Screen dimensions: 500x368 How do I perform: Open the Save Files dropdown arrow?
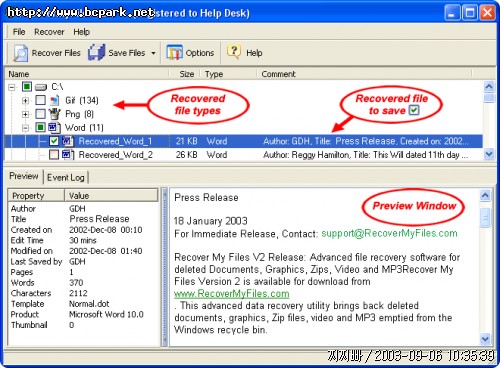tap(153, 53)
